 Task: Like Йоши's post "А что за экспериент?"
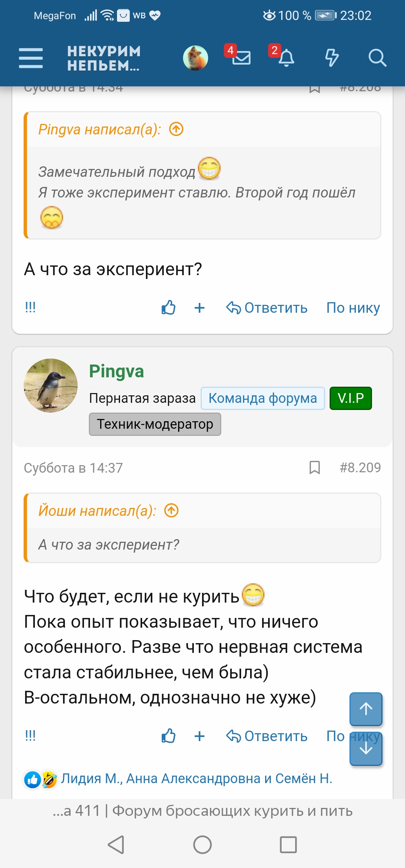168,308
